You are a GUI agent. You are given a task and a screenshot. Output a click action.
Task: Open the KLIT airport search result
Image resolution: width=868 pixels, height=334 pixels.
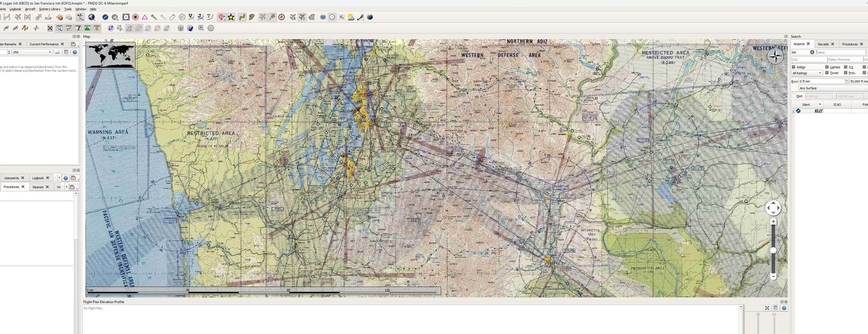[x=818, y=111]
